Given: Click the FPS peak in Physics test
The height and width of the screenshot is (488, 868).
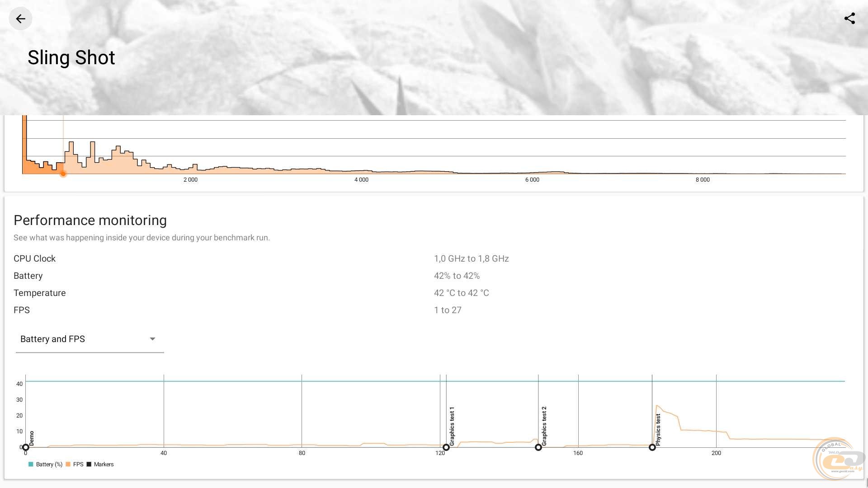Looking at the screenshot, I should (657, 406).
